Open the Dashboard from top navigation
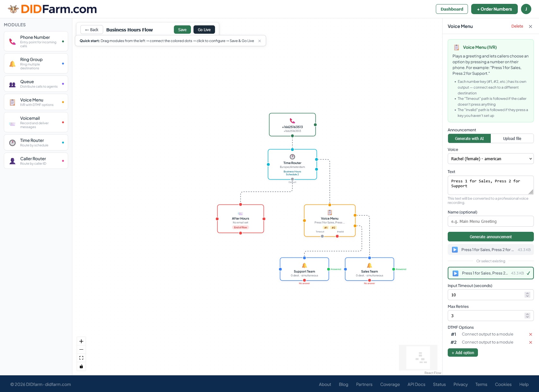539x392 pixels. pyautogui.click(x=452, y=9)
